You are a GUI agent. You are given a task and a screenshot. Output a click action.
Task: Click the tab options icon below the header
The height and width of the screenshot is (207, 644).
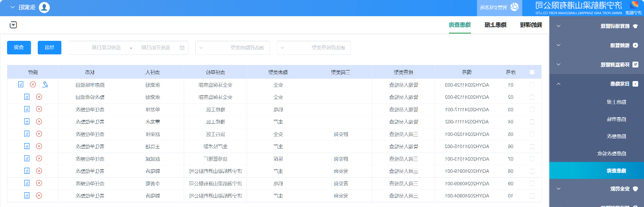13,25
